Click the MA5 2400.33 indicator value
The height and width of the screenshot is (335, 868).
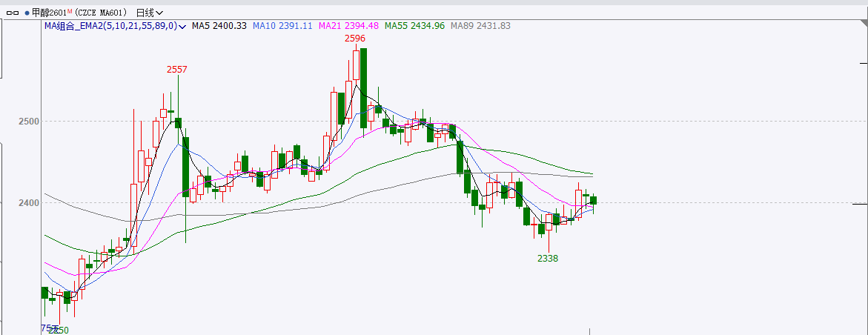pos(219,25)
